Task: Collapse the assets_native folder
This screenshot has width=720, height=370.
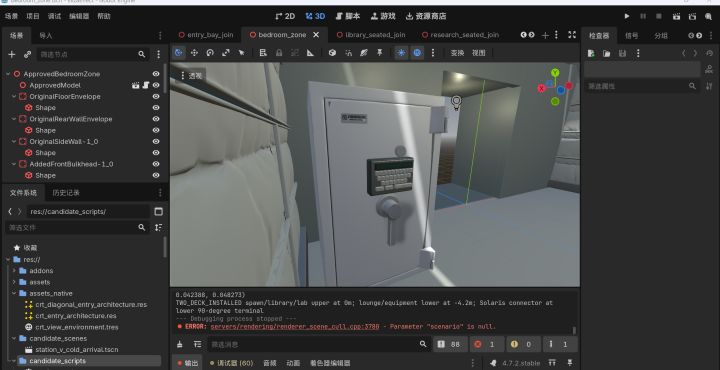Action: (x=14, y=293)
